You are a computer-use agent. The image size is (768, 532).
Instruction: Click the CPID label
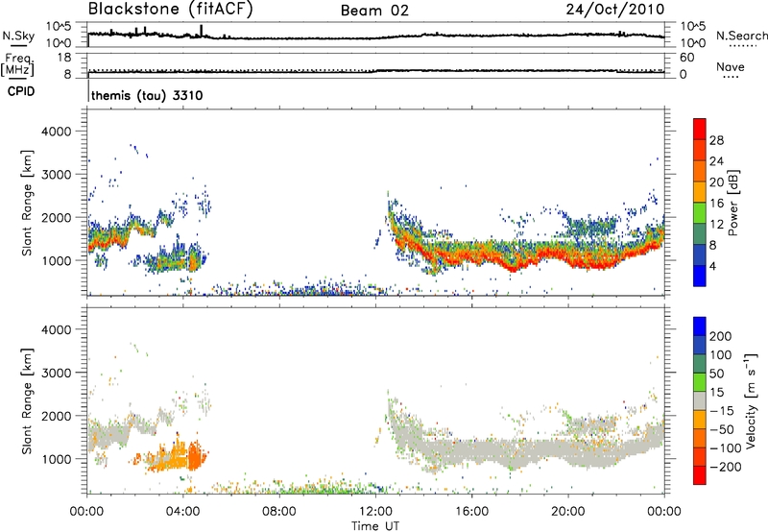[x=21, y=91]
